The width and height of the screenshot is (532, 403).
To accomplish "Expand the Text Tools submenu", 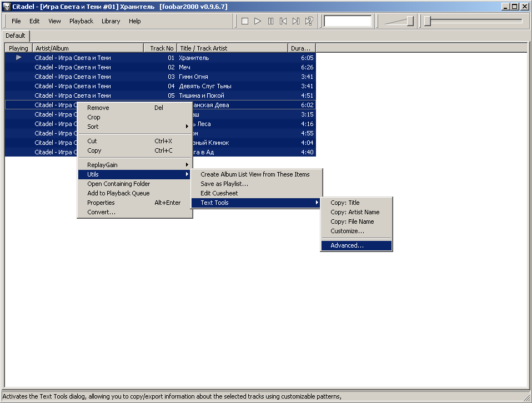I will [x=256, y=203].
